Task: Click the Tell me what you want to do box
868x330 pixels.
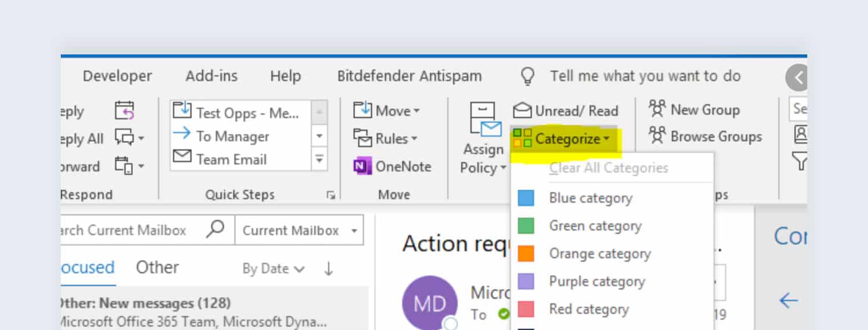Action: (645, 76)
